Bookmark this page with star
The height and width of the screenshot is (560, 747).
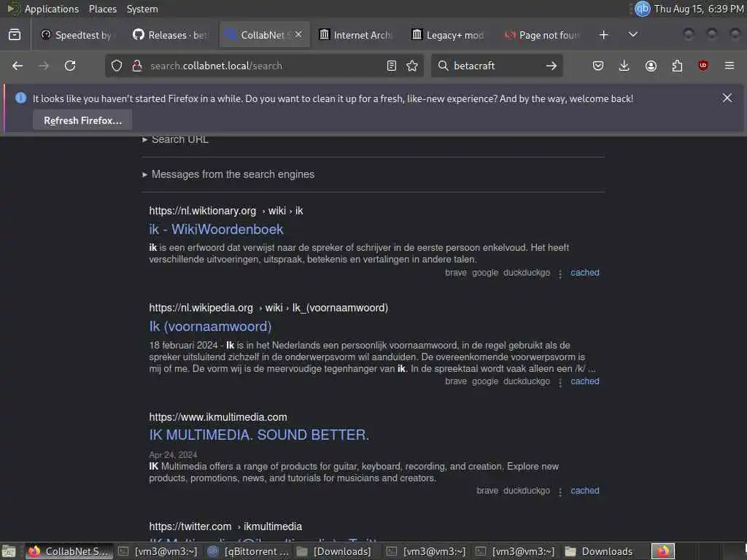412,66
